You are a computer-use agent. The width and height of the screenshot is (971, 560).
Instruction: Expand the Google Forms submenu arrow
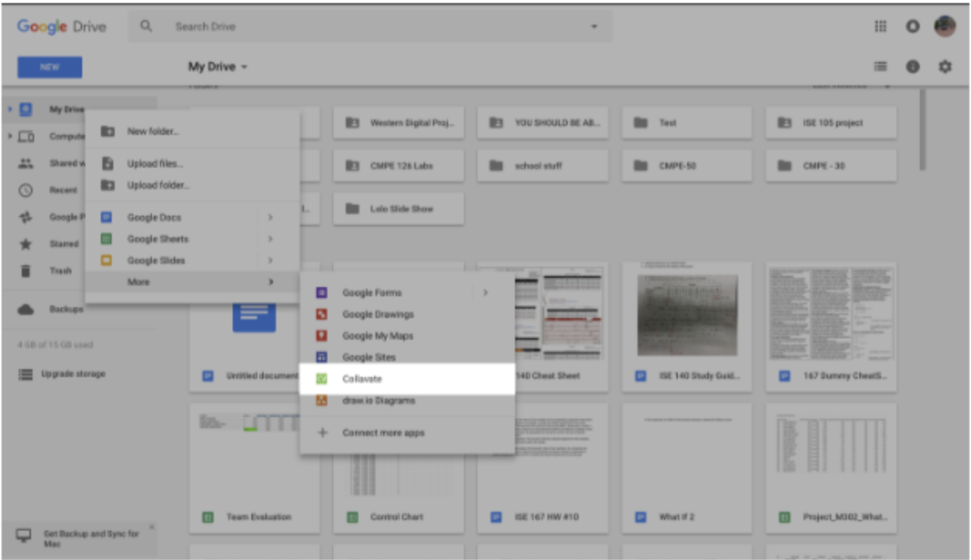[485, 292]
